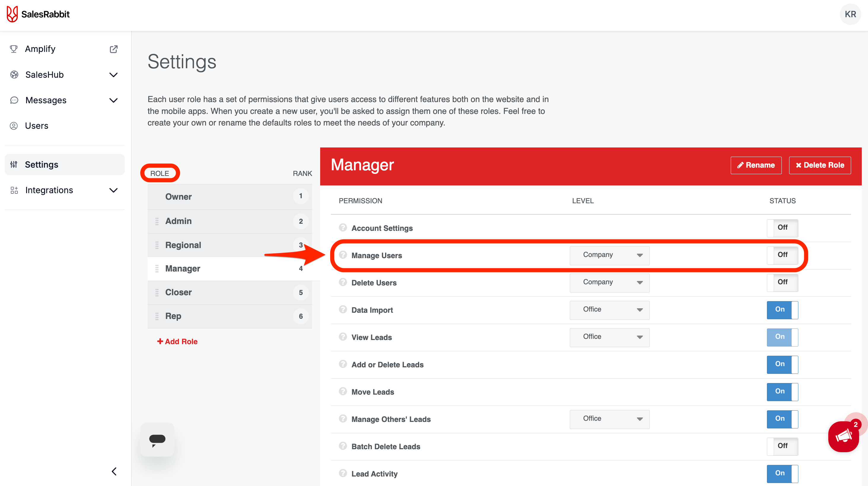This screenshot has width=868, height=486.
Task: Enable the Batch Delete Leads switch
Action: tap(782, 446)
